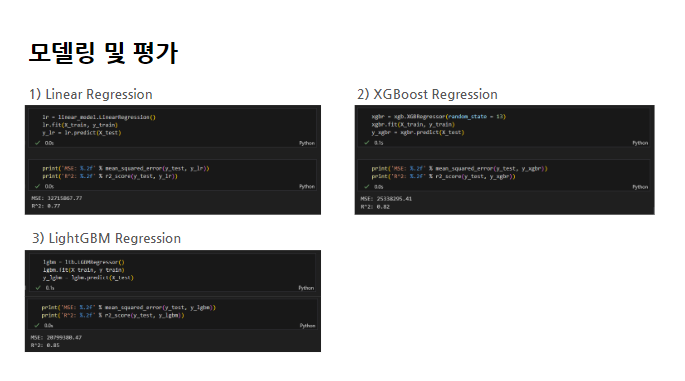This screenshot has height=381, width=685.
Task: Click the output 'MSE: 25338295.41'
Action: pyautogui.click(x=386, y=198)
